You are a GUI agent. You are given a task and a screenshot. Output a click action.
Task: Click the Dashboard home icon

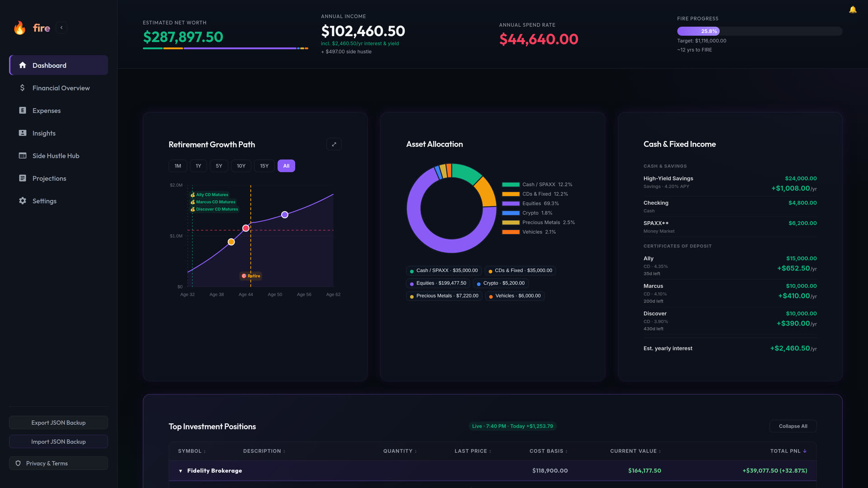coord(23,65)
